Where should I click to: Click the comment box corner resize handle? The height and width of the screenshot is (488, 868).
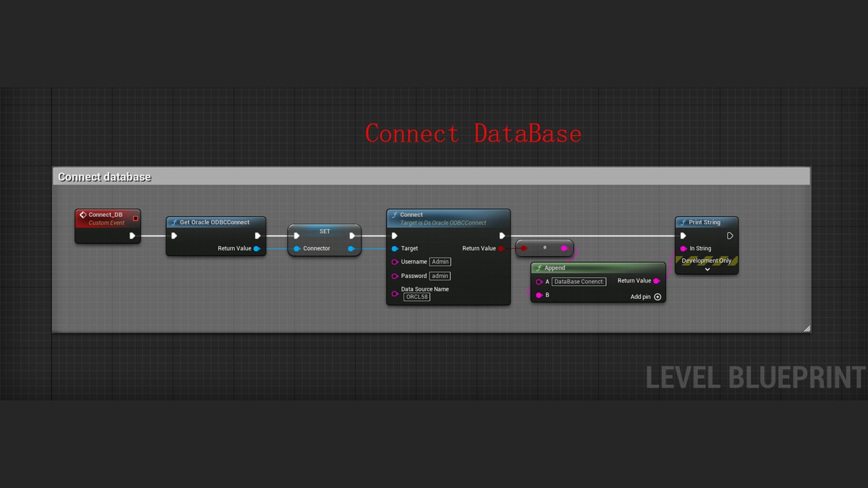pyautogui.click(x=806, y=329)
